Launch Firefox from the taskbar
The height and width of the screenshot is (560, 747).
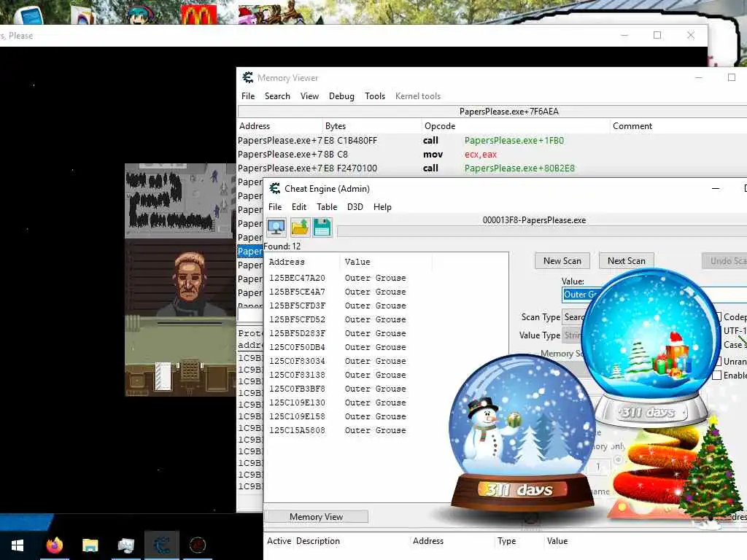pos(54,545)
